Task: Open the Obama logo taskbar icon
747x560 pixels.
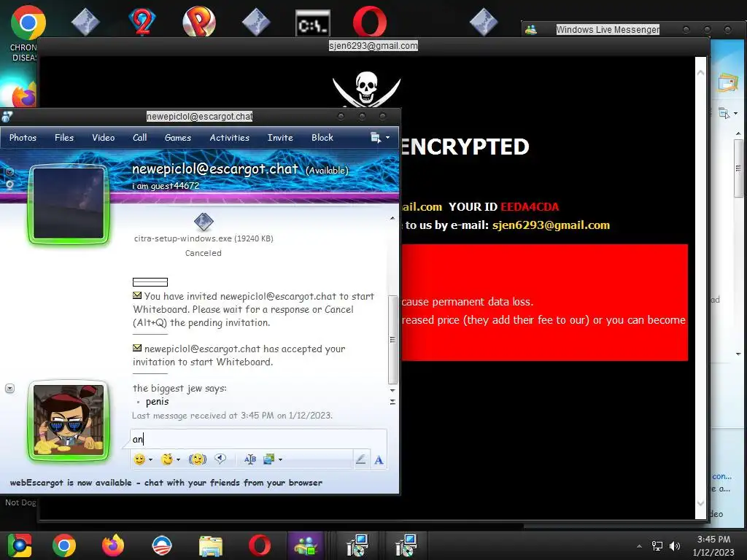Action: [x=162, y=545]
